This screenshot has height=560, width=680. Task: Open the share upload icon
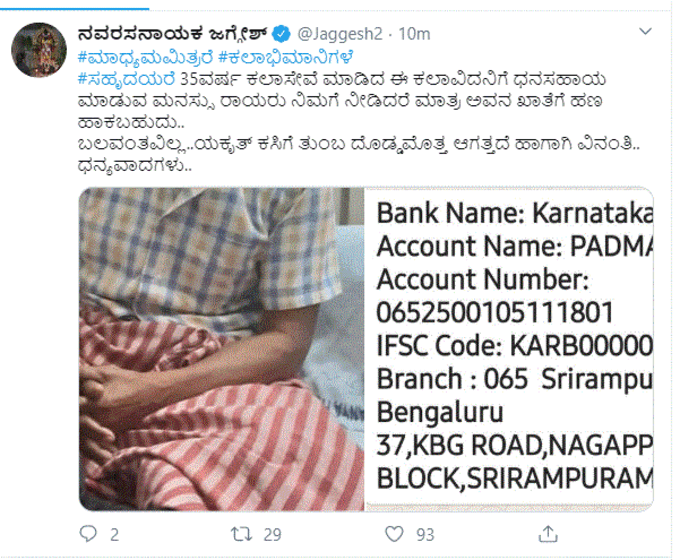point(548,534)
